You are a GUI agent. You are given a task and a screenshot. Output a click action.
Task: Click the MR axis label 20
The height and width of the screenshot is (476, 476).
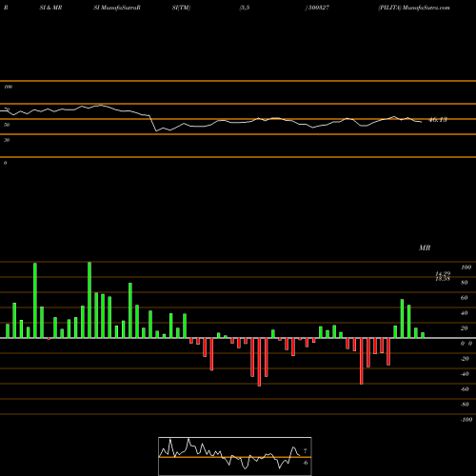[465, 328]
